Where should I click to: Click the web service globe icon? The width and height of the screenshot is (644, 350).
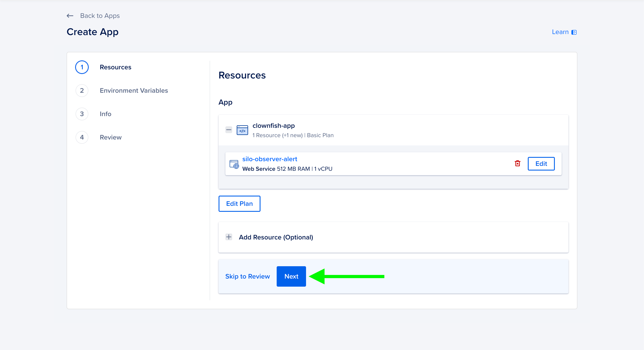tap(234, 164)
